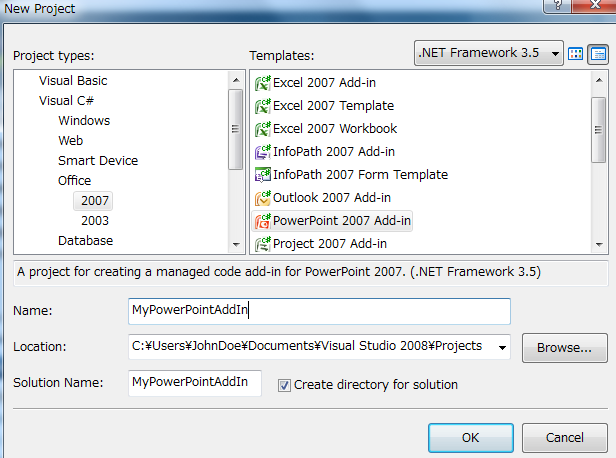Viewport: 616px width, 458px height.
Task: Click the Excel 2007 Workbook icon
Action: click(x=262, y=129)
